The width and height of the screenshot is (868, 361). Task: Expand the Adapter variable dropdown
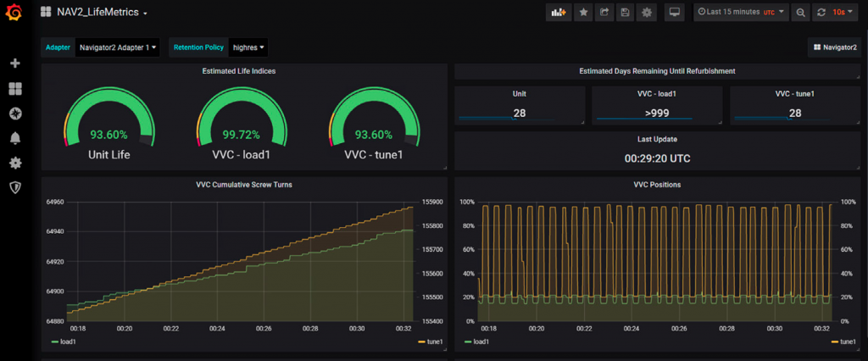pos(118,47)
